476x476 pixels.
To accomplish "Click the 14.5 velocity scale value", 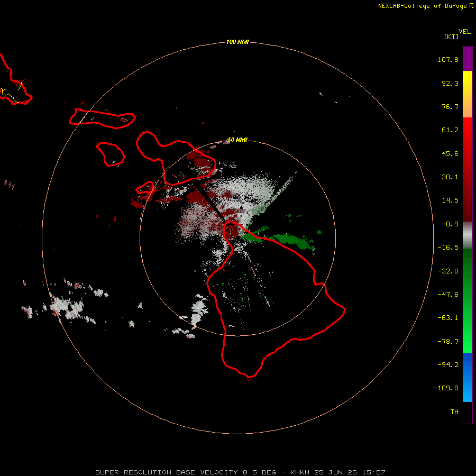I will tap(450, 200).
